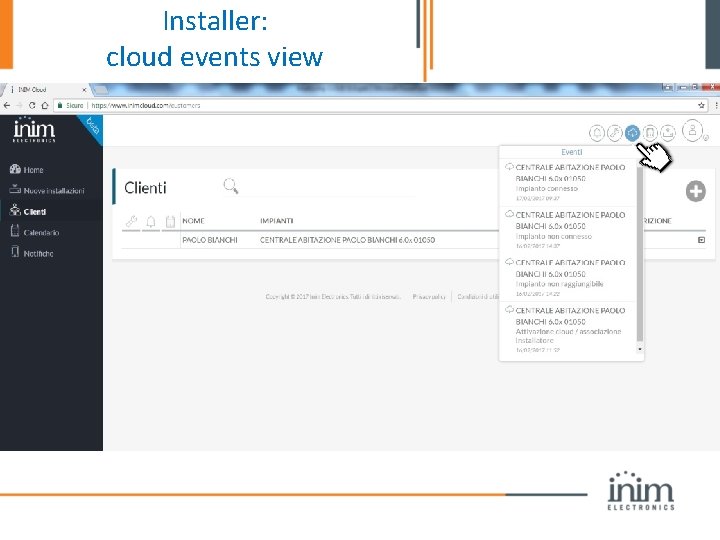720x540 pixels.
Task: Click the browser home icon
Action: [45, 105]
